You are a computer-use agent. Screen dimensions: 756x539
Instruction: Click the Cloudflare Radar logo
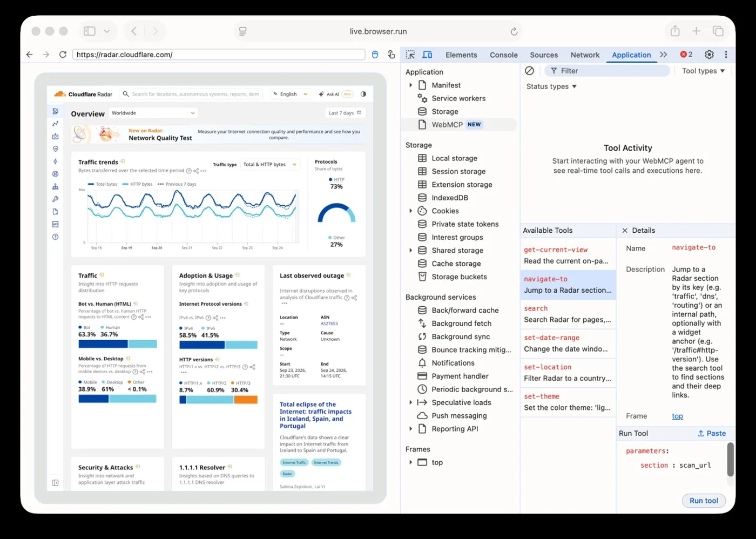83,94
